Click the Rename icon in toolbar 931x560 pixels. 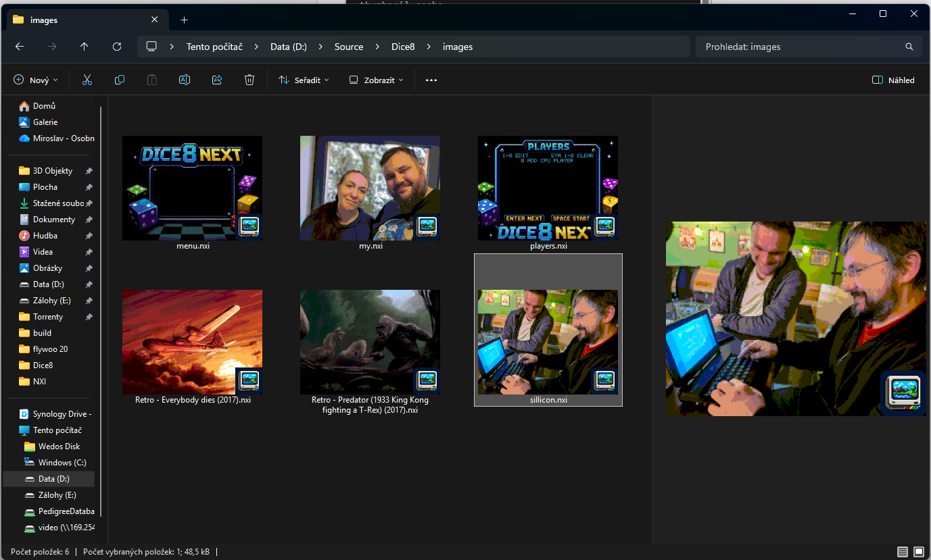pyautogui.click(x=185, y=80)
